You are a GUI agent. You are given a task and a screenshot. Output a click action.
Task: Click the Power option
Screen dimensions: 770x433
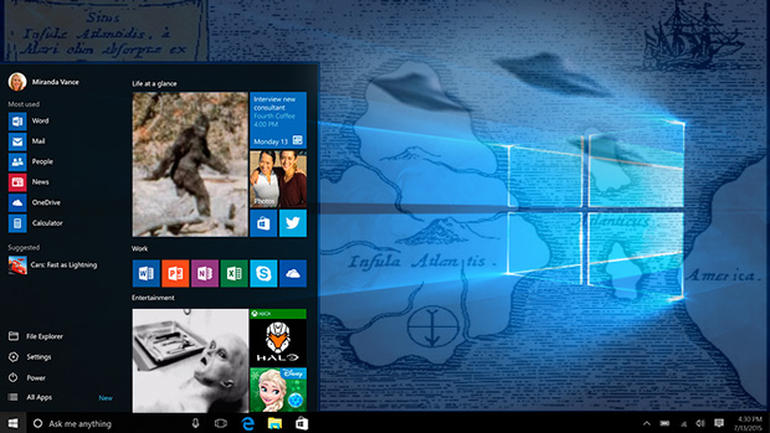click(27, 378)
